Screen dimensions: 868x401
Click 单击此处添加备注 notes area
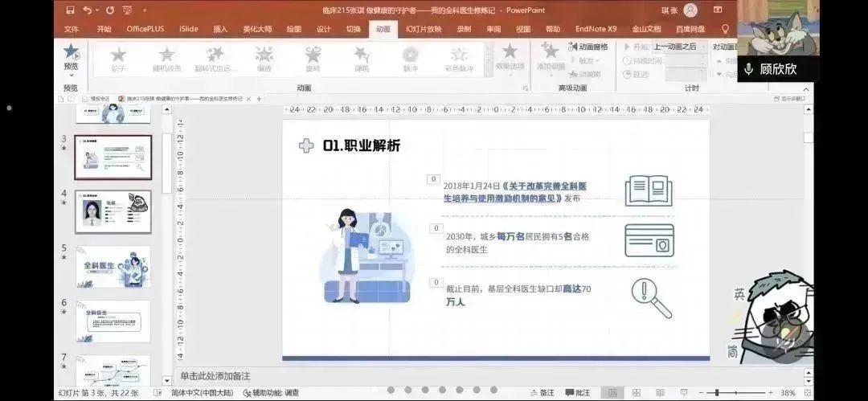pos(215,375)
